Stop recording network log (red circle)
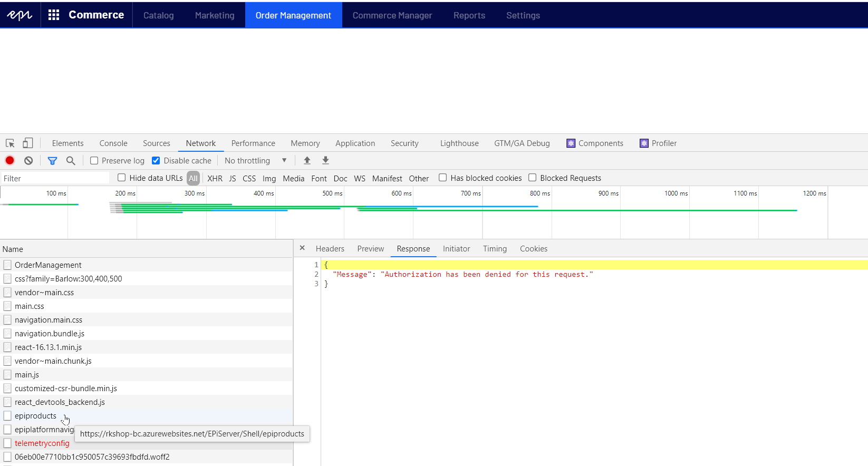Screen dimensions: 868x466 [x=9, y=161]
